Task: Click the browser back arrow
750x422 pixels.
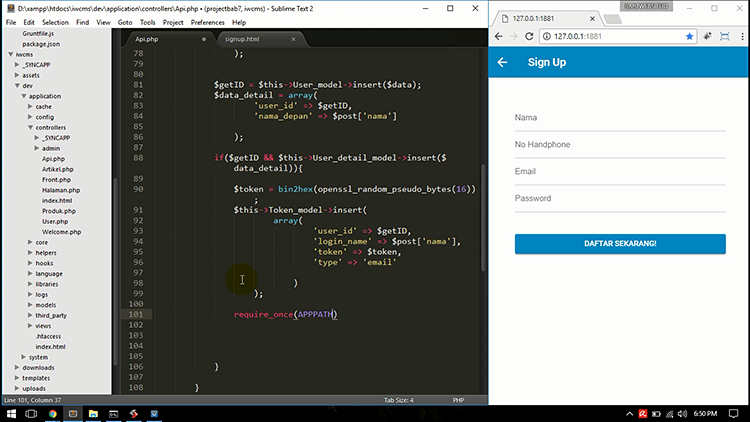Action: [498, 36]
